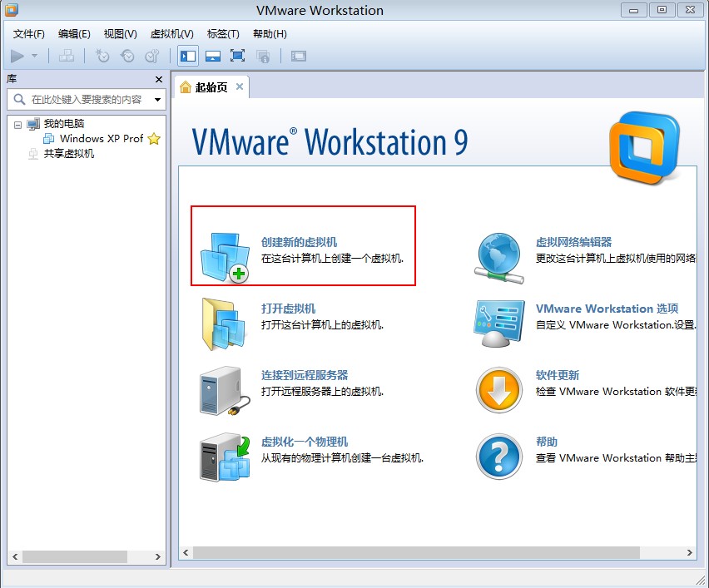Image resolution: width=709 pixels, height=588 pixels.
Task: Click the library panel scroll right arrow
Action: [x=158, y=557]
